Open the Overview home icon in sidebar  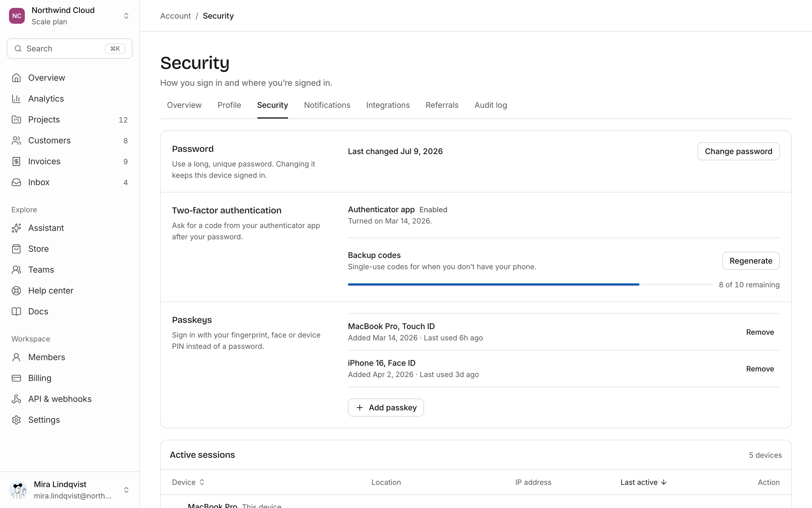(x=16, y=78)
